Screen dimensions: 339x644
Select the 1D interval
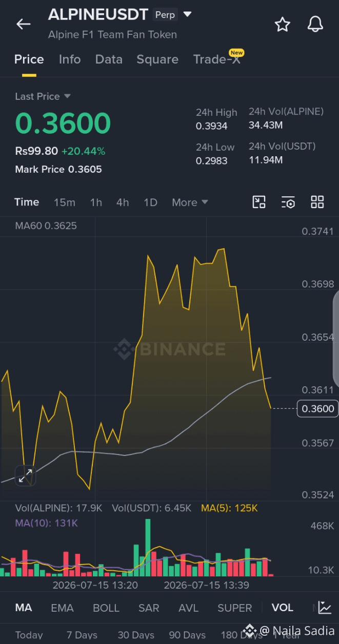pos(150,202)
